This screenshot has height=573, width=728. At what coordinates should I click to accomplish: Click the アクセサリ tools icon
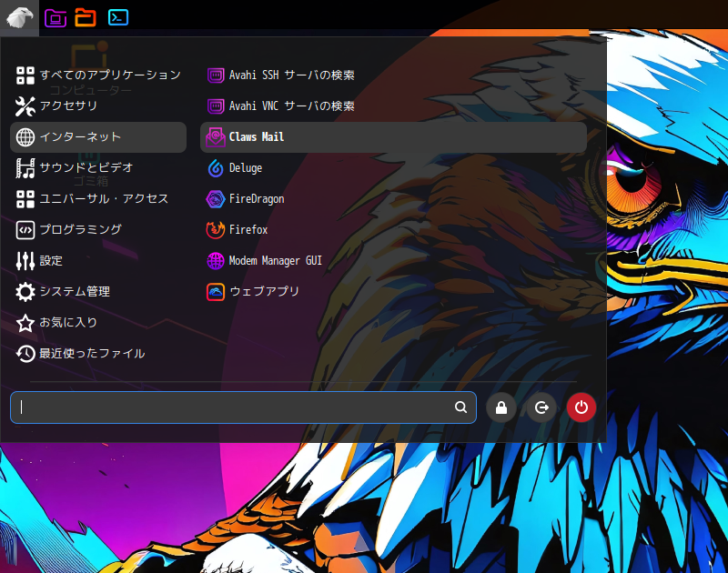click(x=25, y=106)
